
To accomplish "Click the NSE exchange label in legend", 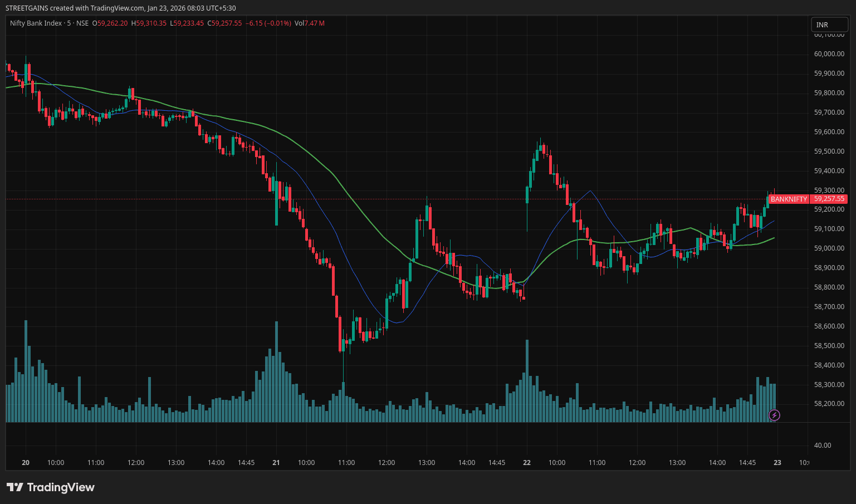I will tap(82, 23).
